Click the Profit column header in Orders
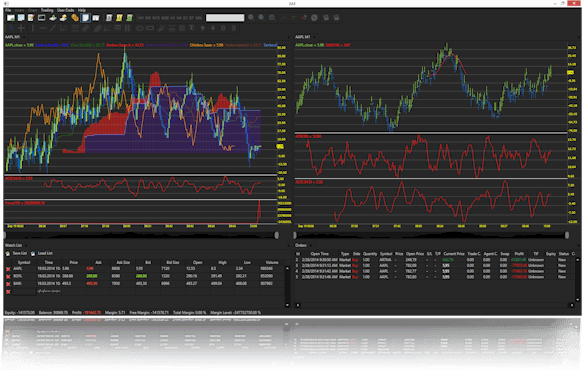This screenshot has width=583, height=371. pyautogui.click(x=519, y=254)
